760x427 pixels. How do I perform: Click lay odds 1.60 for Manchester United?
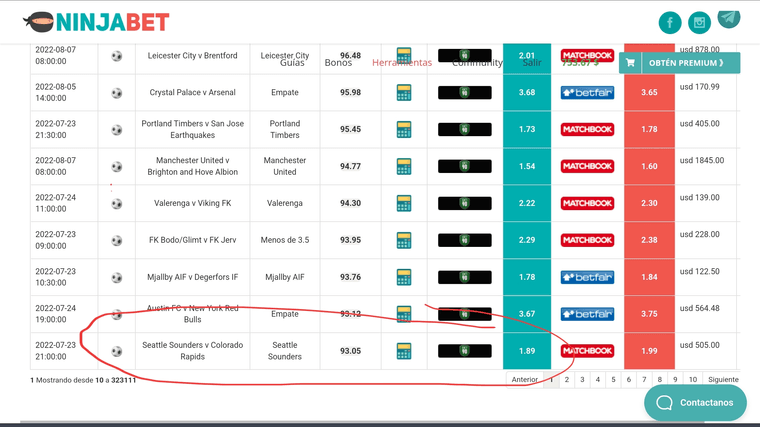[x=649, y=166]
